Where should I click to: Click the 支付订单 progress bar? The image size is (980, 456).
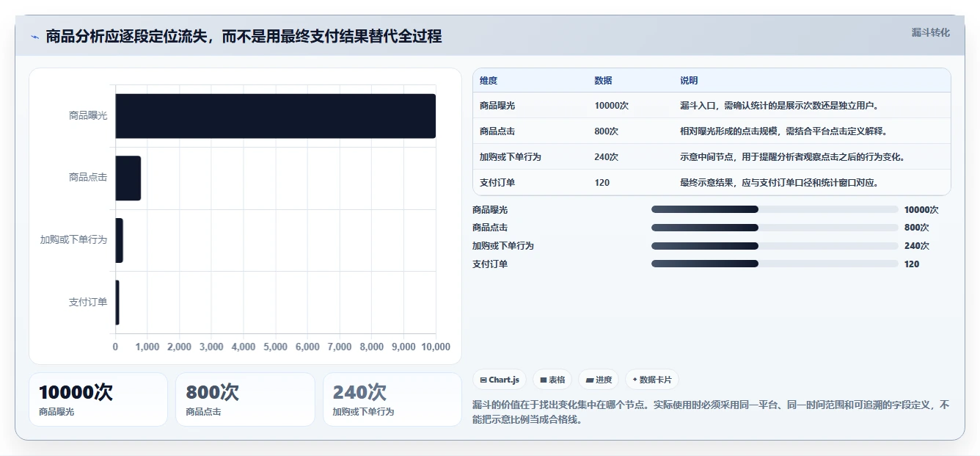pyautogui.click(x=775, y=264)
